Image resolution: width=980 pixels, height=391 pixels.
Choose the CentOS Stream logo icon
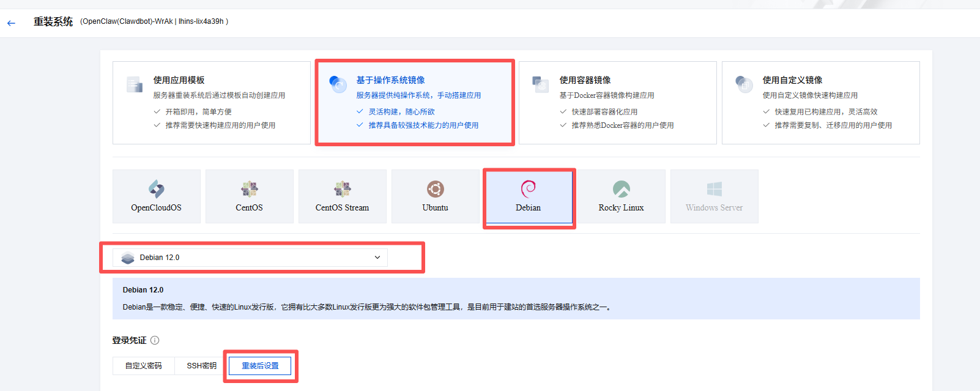point(343,189)
